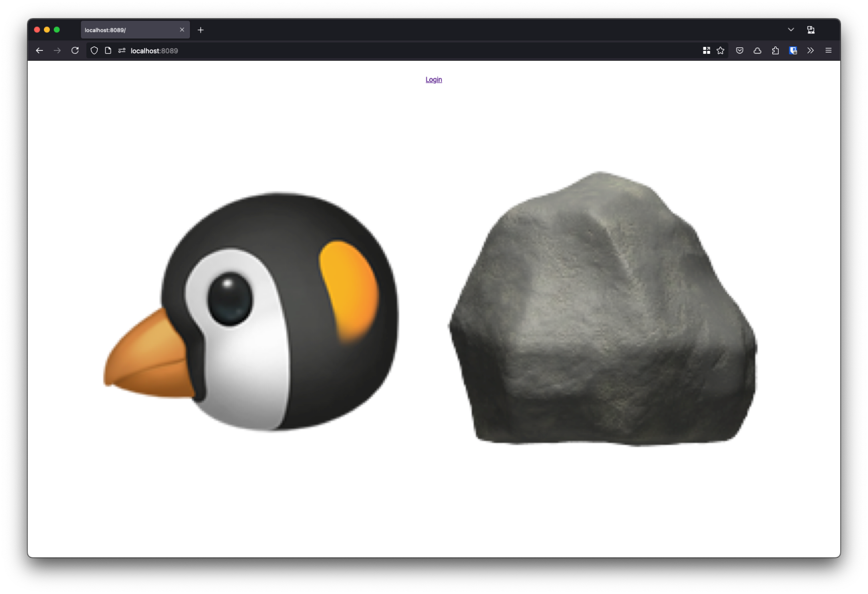
Task: Open the Bitwarden extension icon
Action: point(793,50)
